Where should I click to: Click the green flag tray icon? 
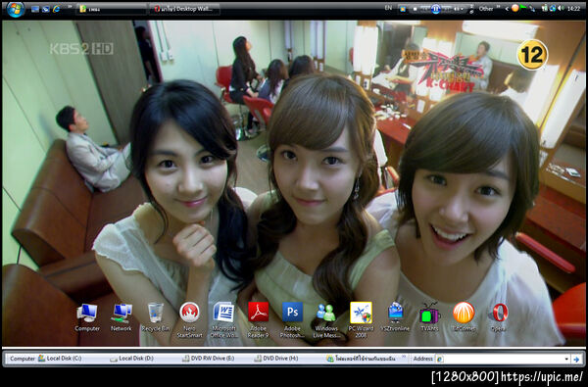pyautogui.click(x=523, y=8)
